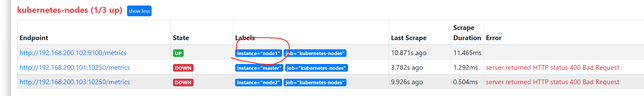The height and width of the screenshot is (96, 644).
Task: Click the 400 Bad Request error for master
Action: (552, 68)
